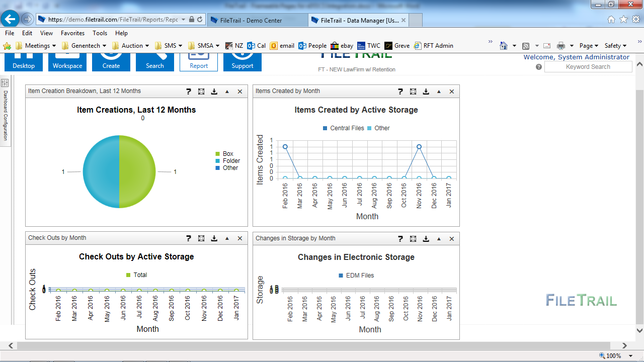Open the Support section

243,62
